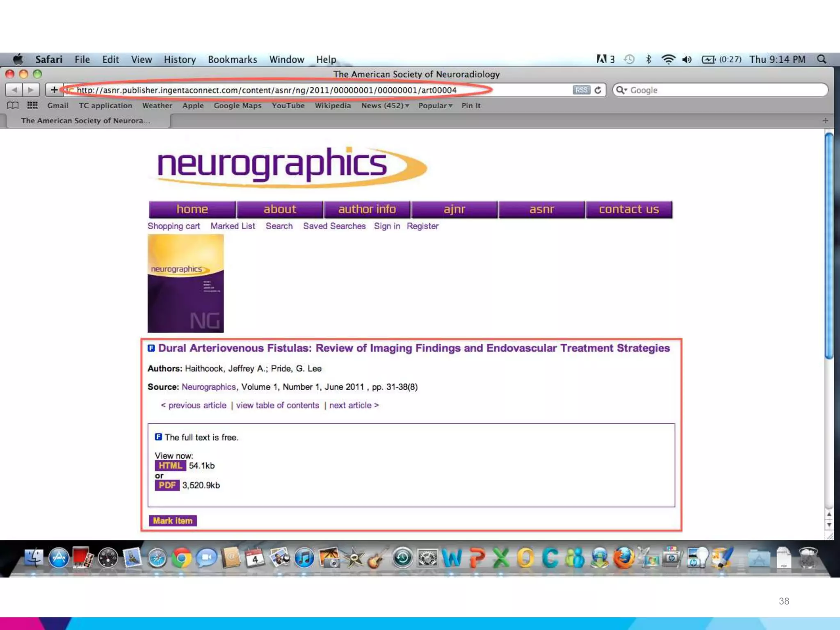Viewport: 840px width, 630px height.
Task: Open Spotlight search magnifier icon
Action: pos(822,59)
